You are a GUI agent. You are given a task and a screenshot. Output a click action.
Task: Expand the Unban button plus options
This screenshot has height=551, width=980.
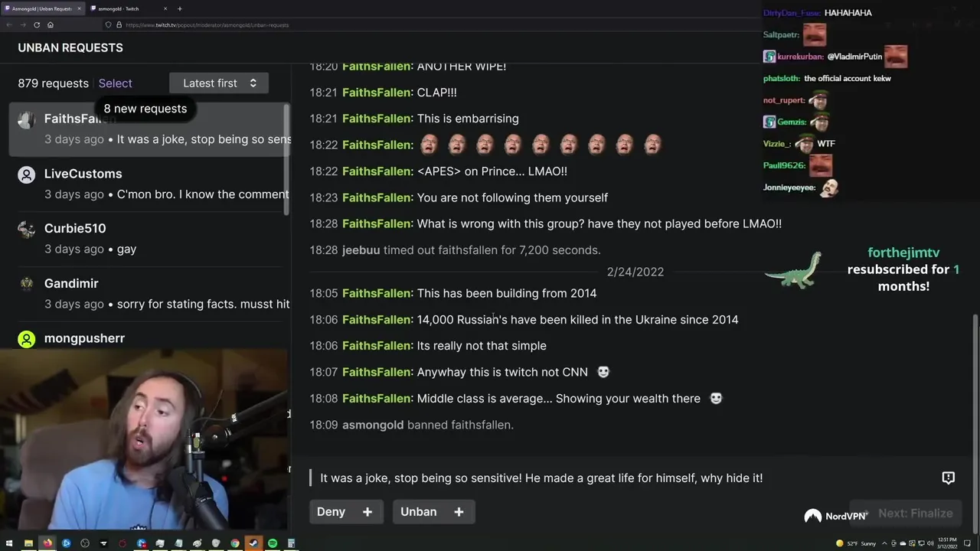click(459, 512)
